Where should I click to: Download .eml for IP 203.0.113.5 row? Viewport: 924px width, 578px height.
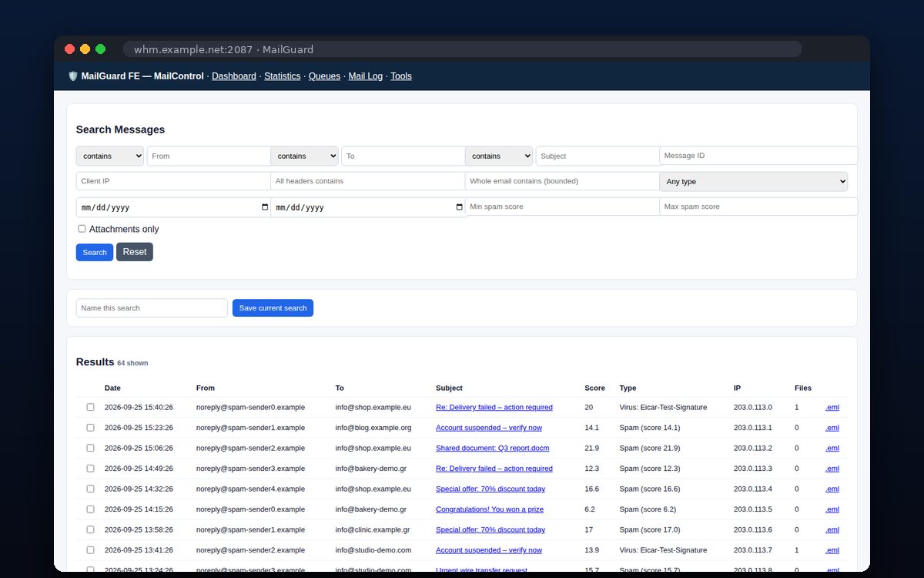[x=832, y=509]
